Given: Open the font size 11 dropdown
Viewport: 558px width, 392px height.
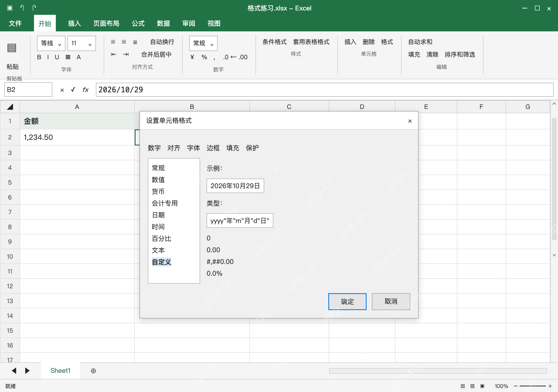Looking at the screenshot, I should [x=82, y=43].
